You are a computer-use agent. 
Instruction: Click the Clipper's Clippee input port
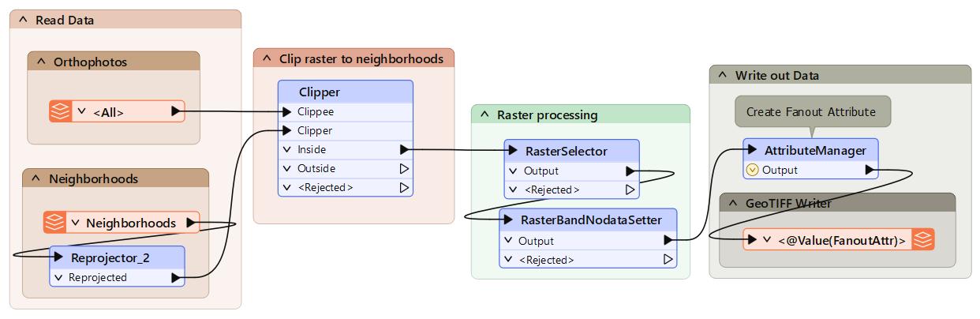tap(286, 112)
